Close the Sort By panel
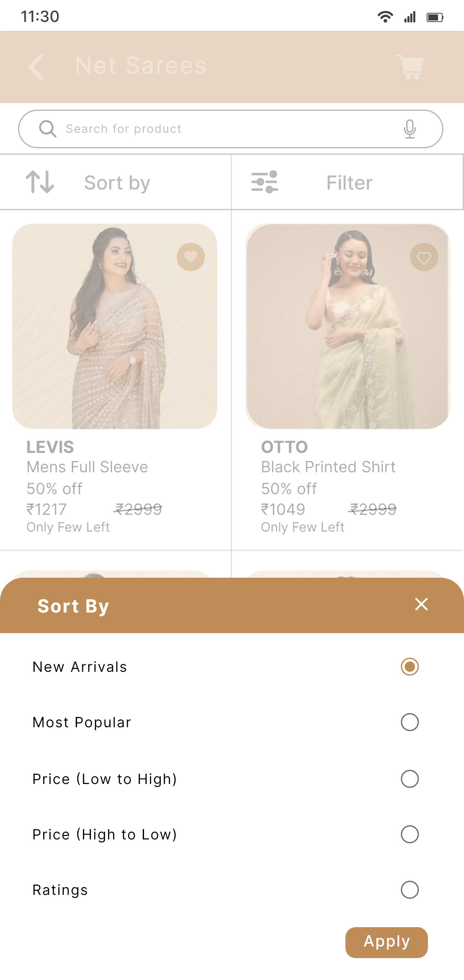The width and height of the screenshot is (464, 980). click(421, 604)
